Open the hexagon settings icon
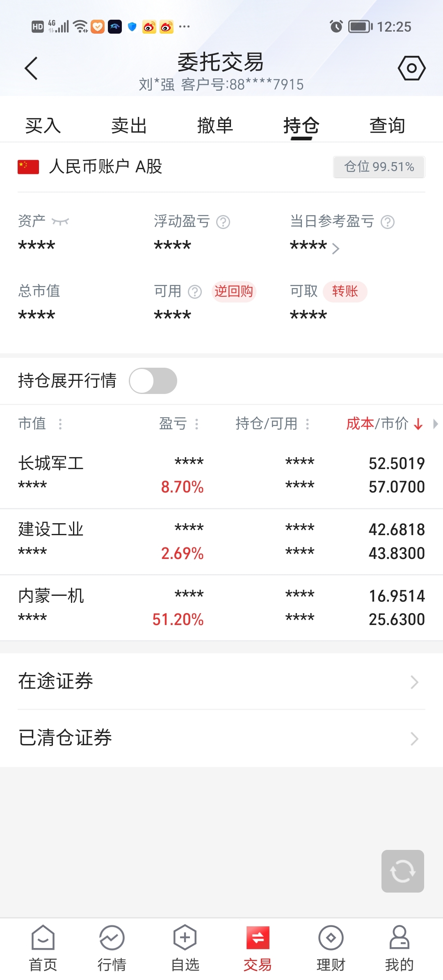 pyautogui.click(x=411, y=68)
